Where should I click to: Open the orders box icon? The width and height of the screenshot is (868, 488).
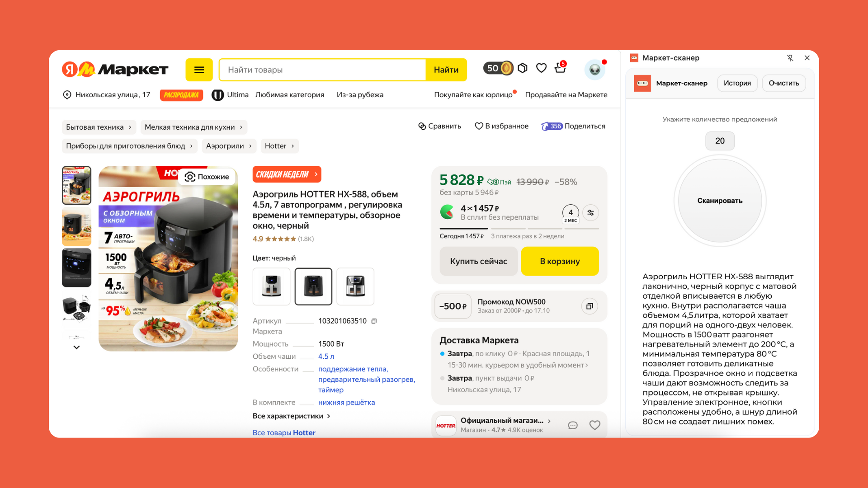click(x=523, y=68)
